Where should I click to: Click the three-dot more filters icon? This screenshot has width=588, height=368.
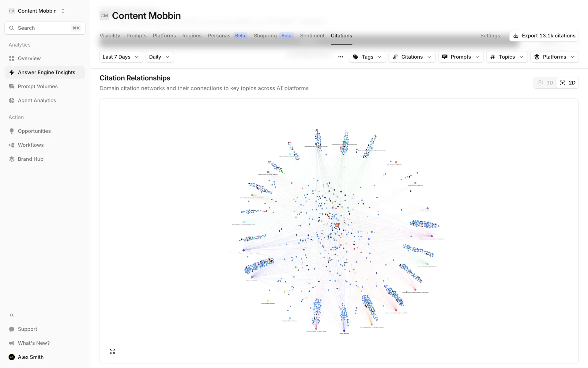341,57
